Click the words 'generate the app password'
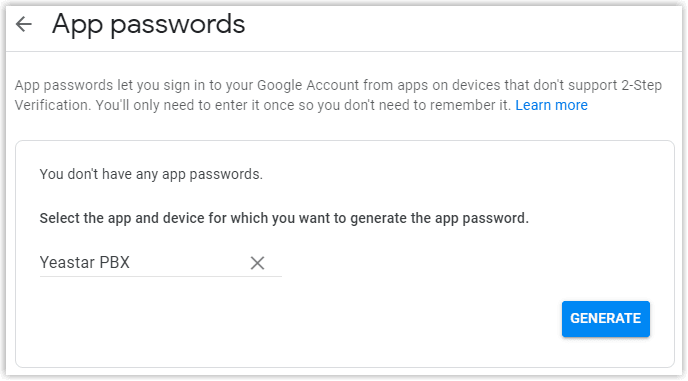Image resolution: width=688 pixels, height=381 pixels. [x=439, y=218]
